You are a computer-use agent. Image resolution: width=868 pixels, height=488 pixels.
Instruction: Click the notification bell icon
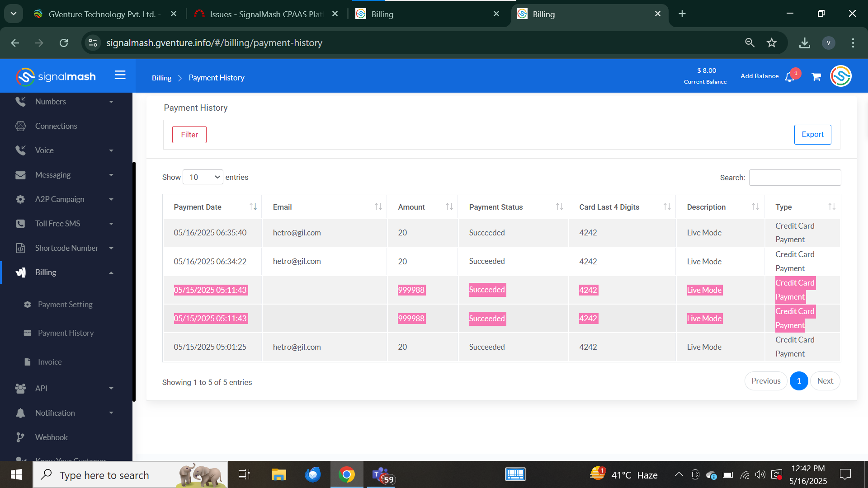tap(790, 77)
